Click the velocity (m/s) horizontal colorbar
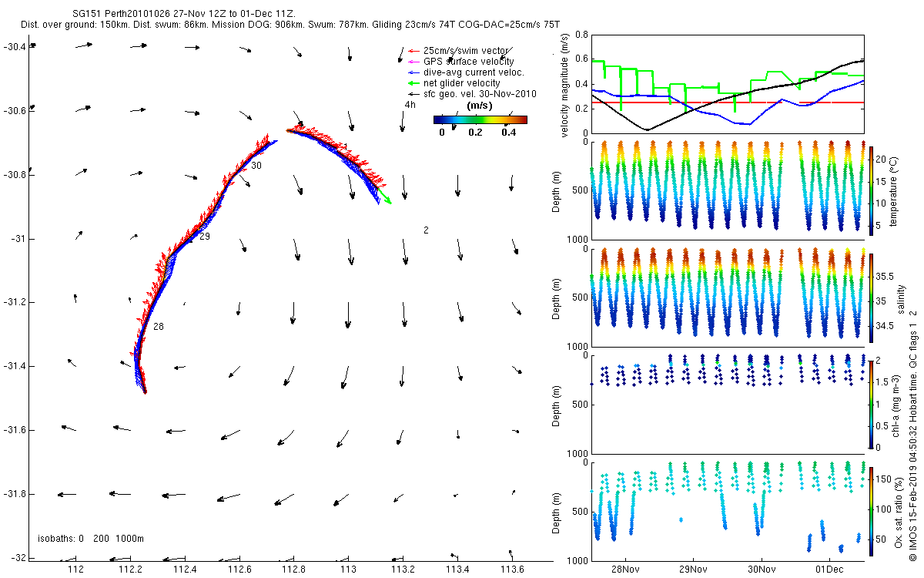 (480, 119)
